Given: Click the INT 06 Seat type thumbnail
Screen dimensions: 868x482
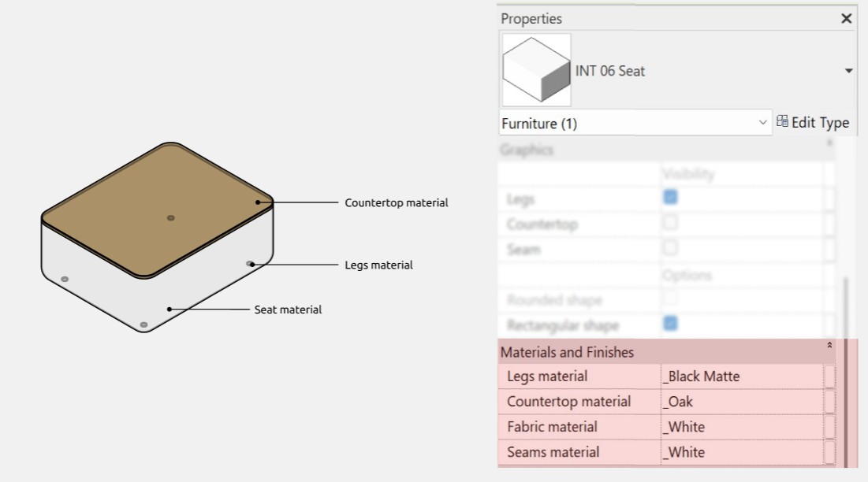Looking at the screenshot, I should click(x=536, y=69).
